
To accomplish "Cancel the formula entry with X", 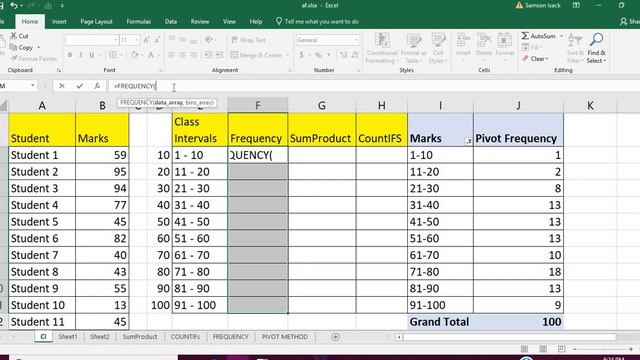I will coord(62,86).
